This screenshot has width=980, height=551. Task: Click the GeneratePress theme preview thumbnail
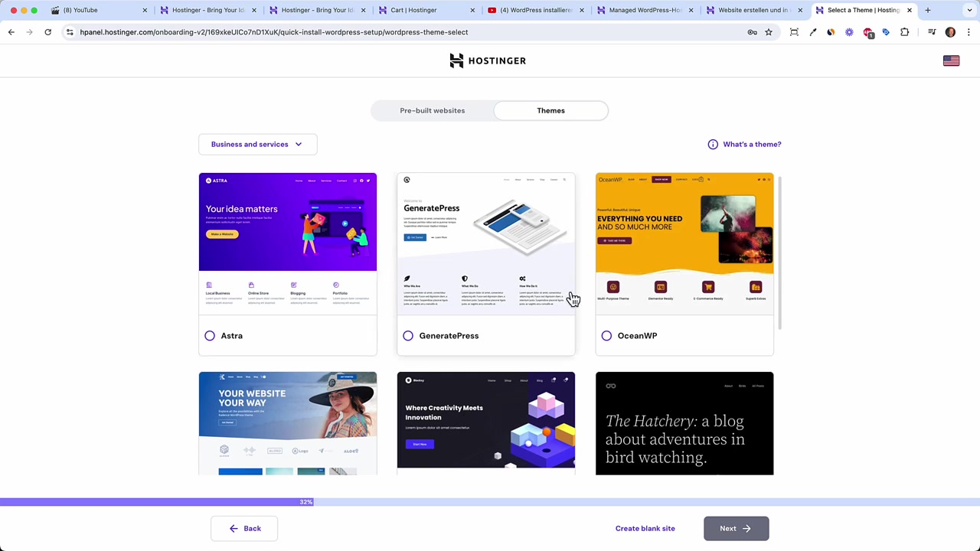coord(486,244)
